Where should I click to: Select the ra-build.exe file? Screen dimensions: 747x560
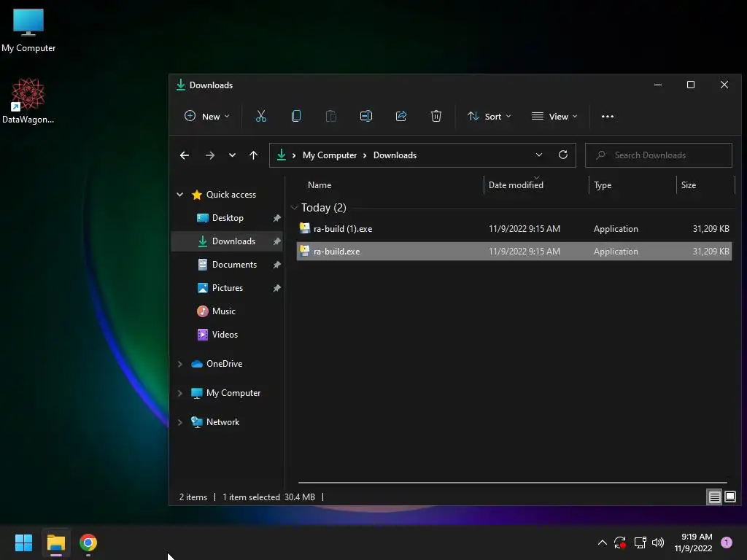click(x=514, y=251)
